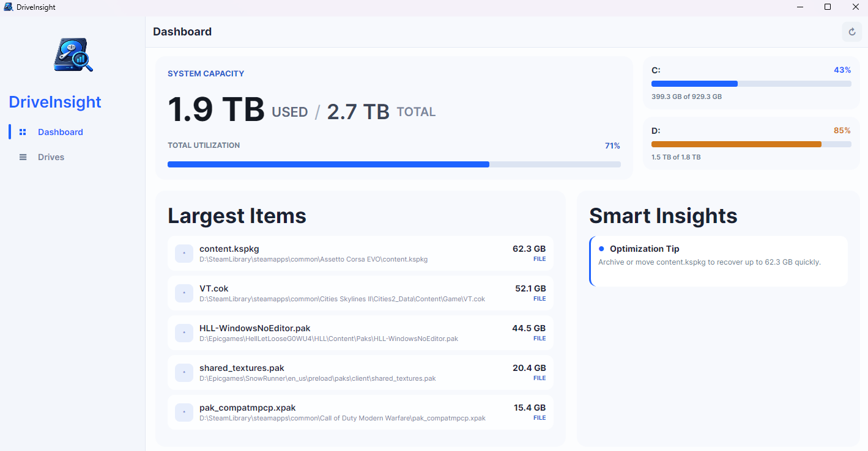Image resolution: width=868 pixels, height=451 pixels.
Task: Click the C: drive summary card
Action: [751, 83]
